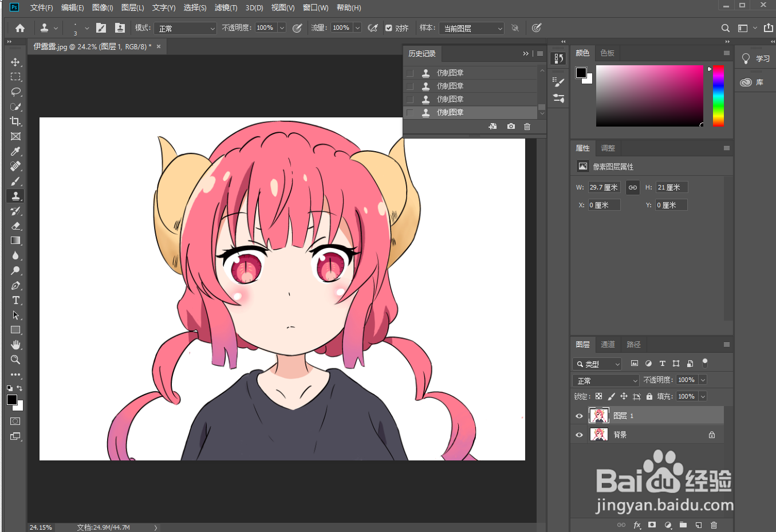Image resolution: width=776 pixels, height=532 pixels.
Task: Toggle the 对齐 aligned checkbox
Action: click(x=389, y=28)
